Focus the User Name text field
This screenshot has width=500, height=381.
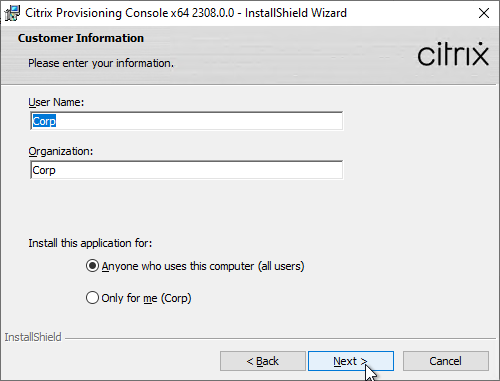pyautogui.click(x=186, y=121)
